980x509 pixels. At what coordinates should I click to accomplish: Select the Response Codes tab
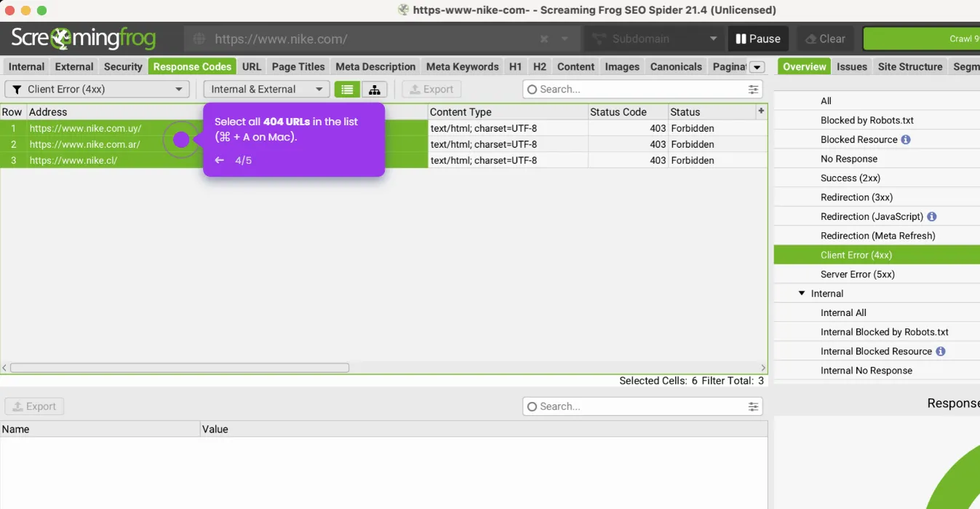(192, 66)
